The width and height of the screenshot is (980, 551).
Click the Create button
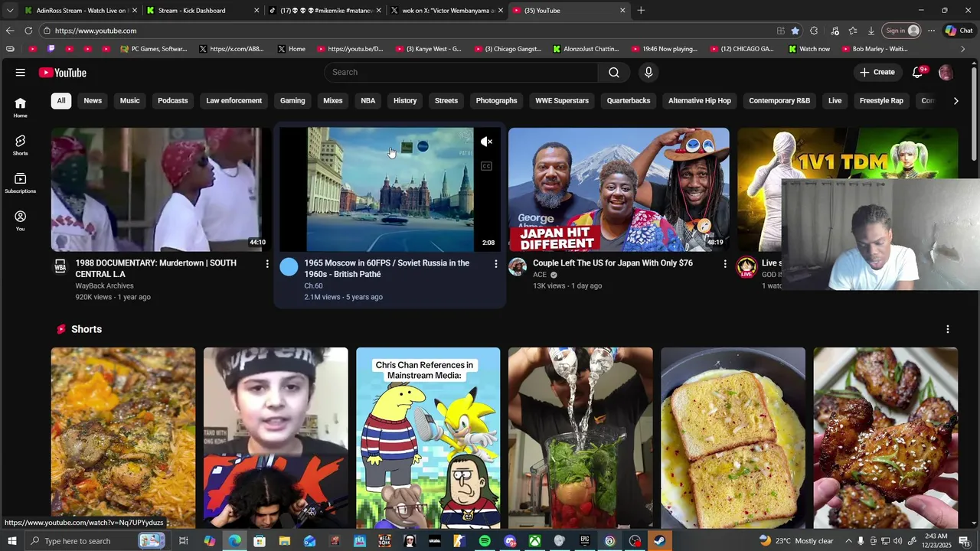click(x=877, y=72)
